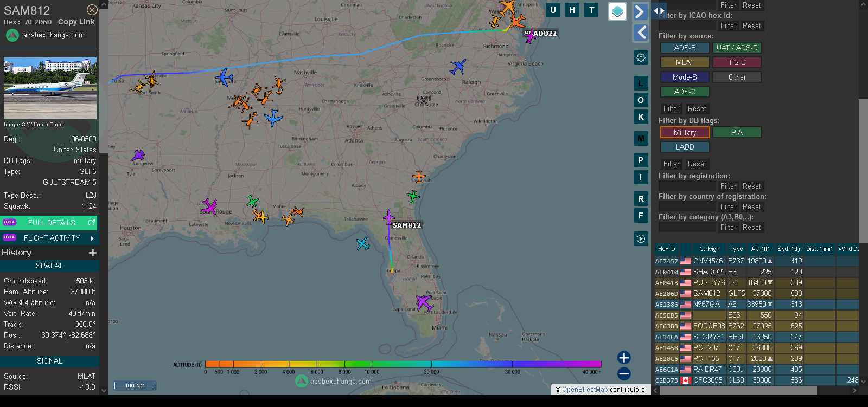The height and width of the screenshot is (407, 868).
Task: Toggle the T map button
Action: (591, 10)
